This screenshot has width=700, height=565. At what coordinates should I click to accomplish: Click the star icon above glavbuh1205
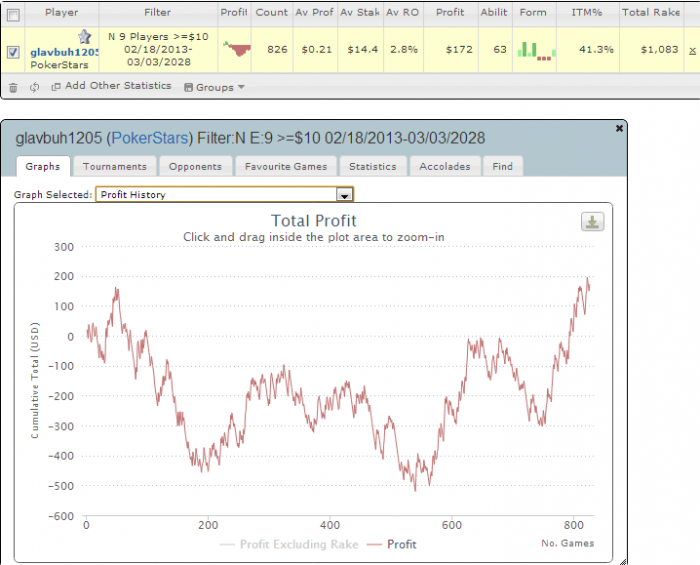tap(84, 36)
